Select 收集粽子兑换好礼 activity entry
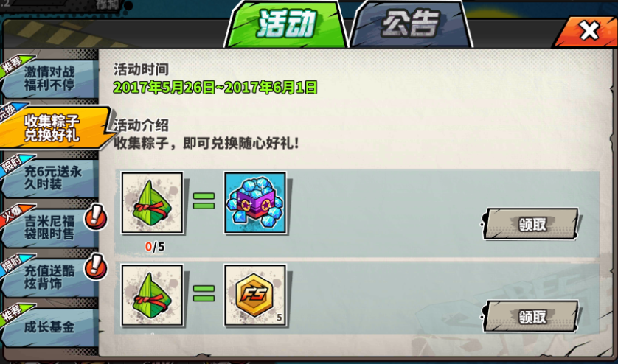The height and width of the screenshot is (364, 618). [52, 127]
